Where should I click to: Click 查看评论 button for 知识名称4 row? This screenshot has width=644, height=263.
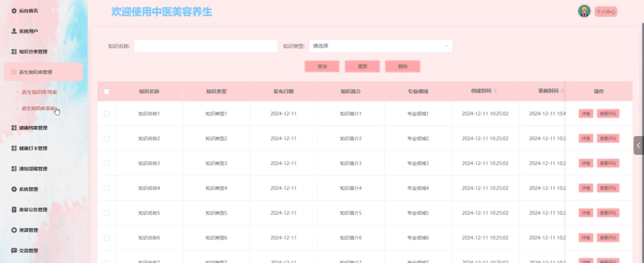tap(608, 188)
